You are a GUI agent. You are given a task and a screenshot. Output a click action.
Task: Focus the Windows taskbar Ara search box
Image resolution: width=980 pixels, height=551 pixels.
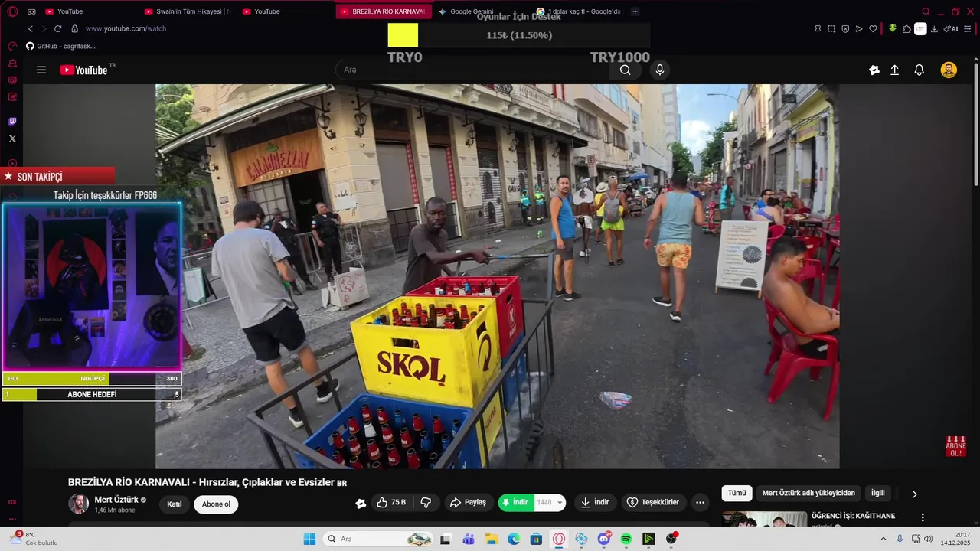pyautogui.click(x=377, y=539)
